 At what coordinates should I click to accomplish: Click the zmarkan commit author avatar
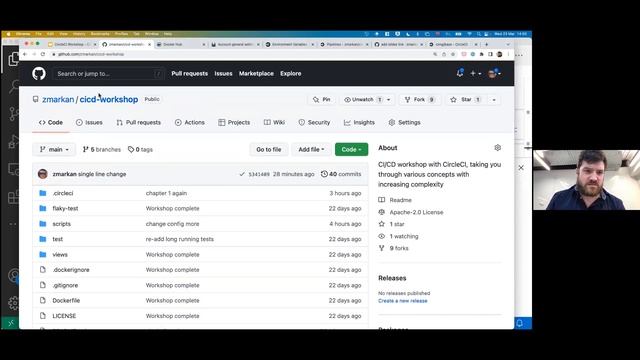coord(42,174)
